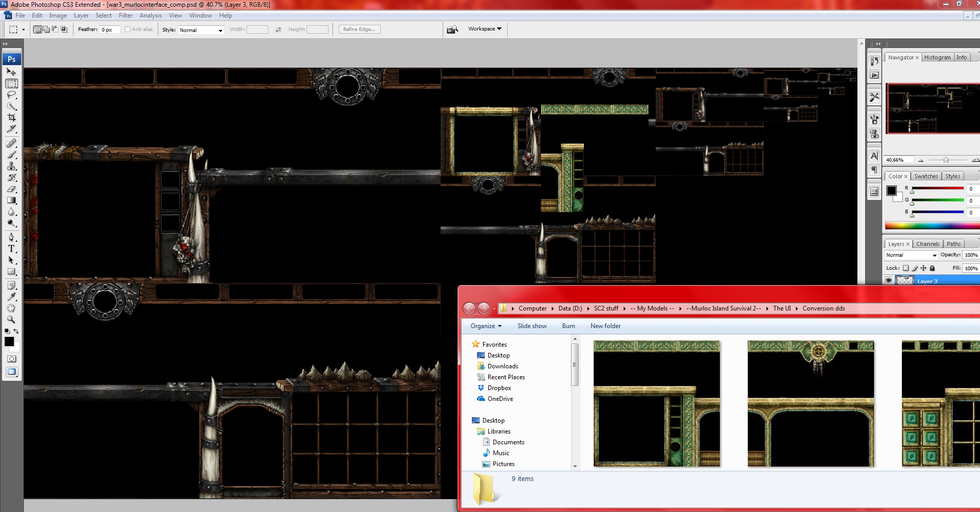Open the Workspace dropdown
Screen dimensions: 980x512
(485, 29)
